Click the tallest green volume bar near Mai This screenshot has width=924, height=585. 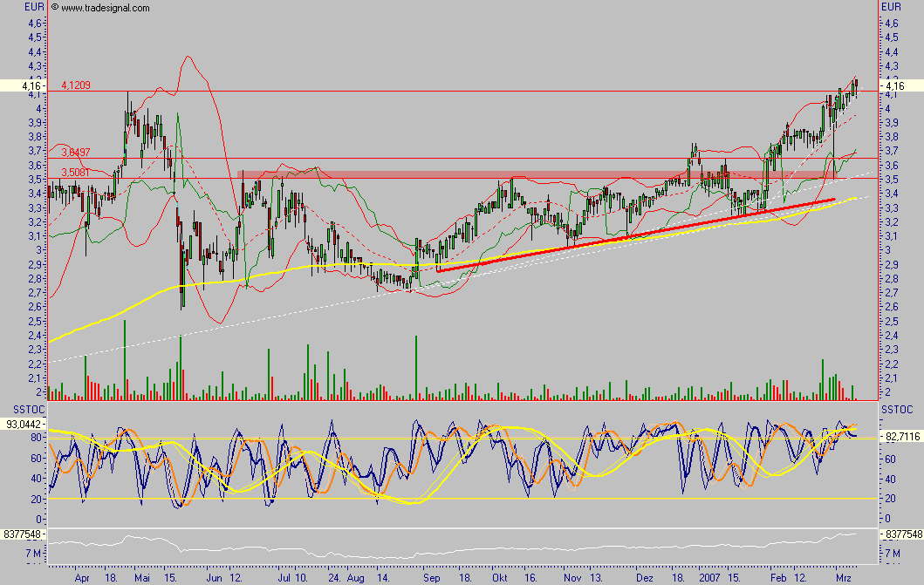pyautogui.click(x=125, y=360)
